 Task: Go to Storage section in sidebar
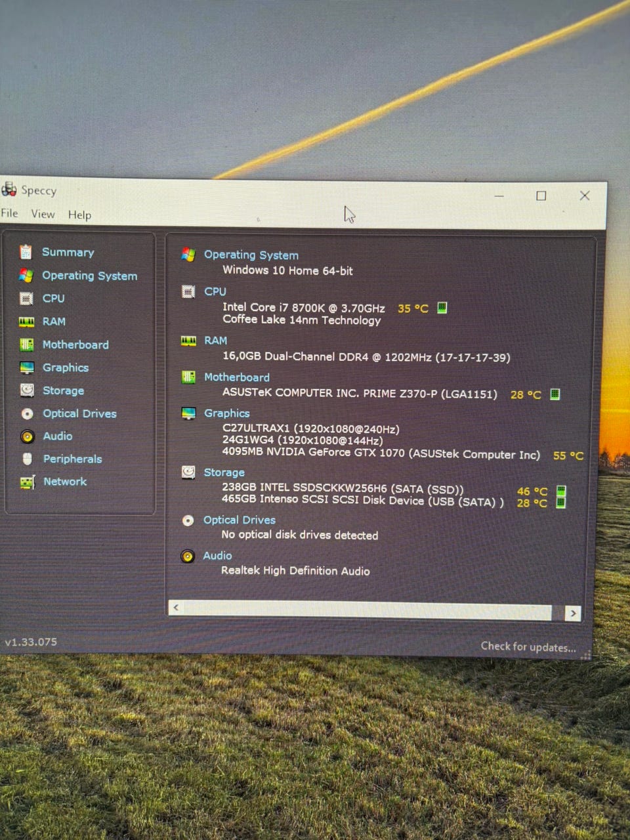tap(64, 390)
